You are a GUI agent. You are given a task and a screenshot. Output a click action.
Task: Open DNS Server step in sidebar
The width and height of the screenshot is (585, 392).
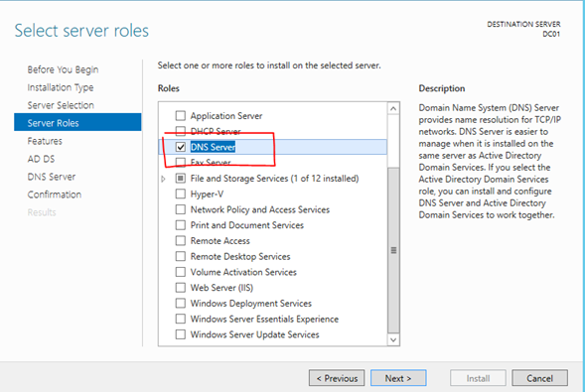click(52, 177)
